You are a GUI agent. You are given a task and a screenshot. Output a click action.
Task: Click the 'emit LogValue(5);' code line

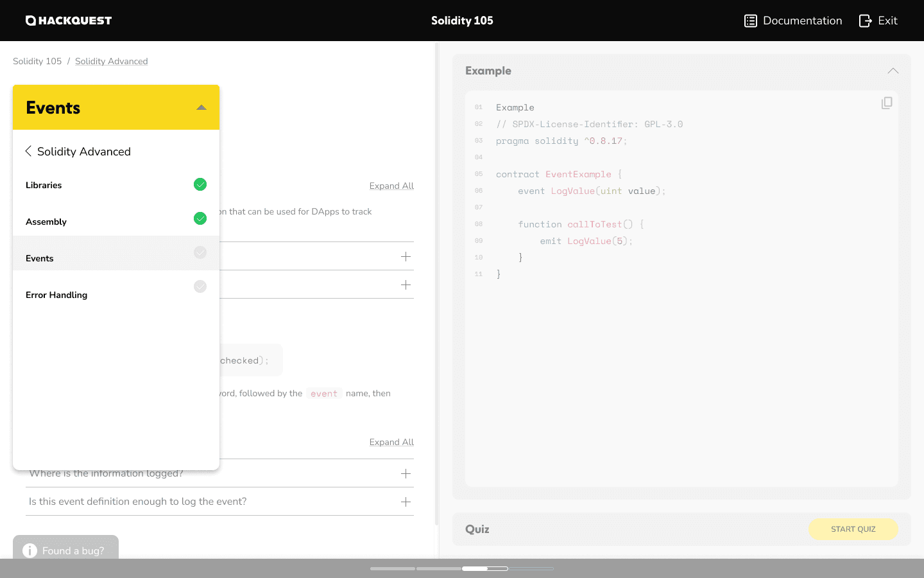[586, 241]
